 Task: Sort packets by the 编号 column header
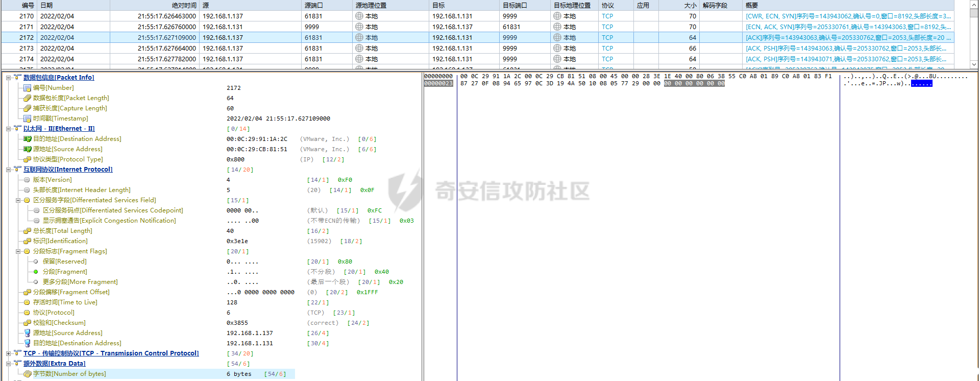click(19, 5)
